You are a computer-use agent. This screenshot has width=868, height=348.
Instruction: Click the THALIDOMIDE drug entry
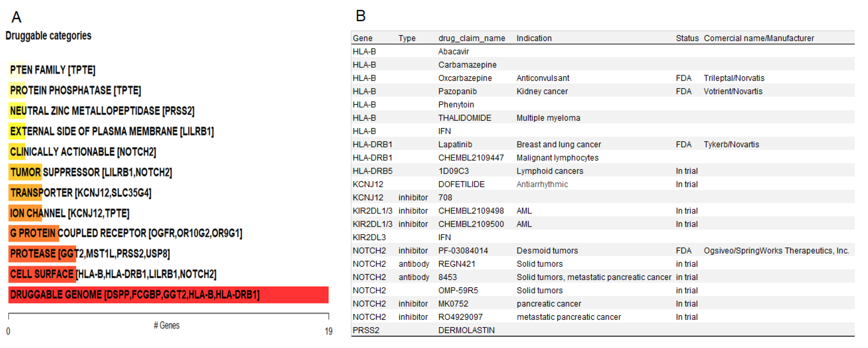465,118
